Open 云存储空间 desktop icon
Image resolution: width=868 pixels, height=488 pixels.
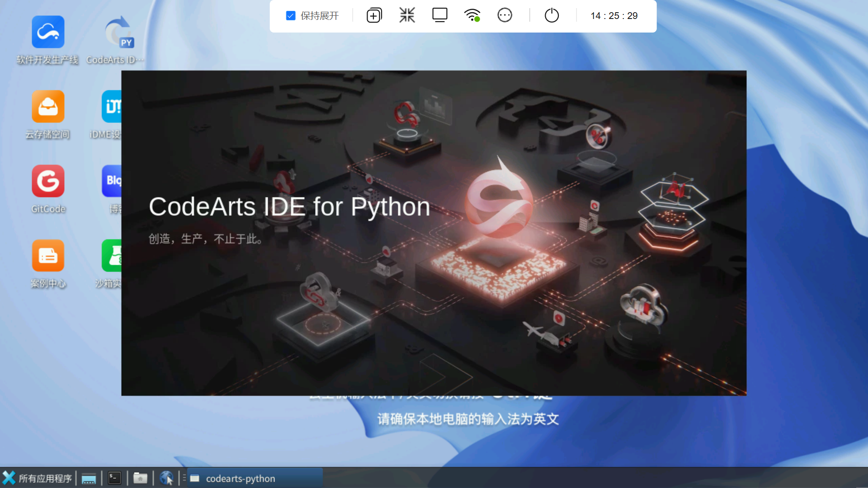(48, 107)
